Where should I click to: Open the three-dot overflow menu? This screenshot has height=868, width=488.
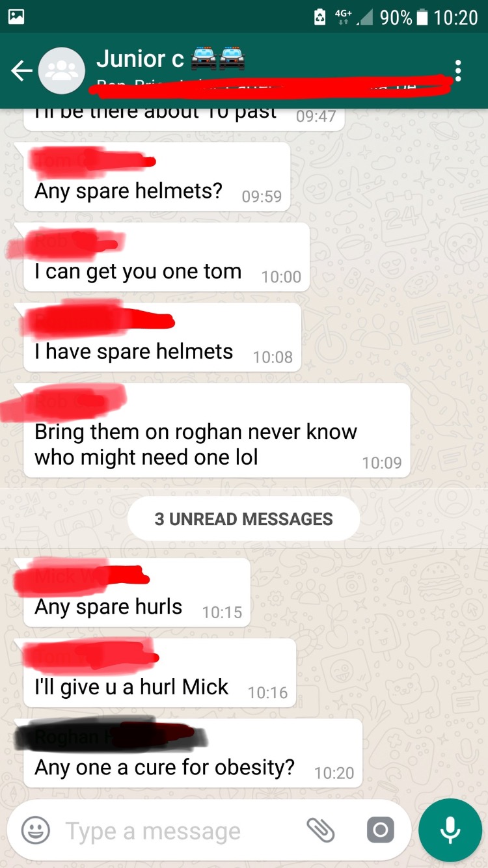[x=458, y=70]
